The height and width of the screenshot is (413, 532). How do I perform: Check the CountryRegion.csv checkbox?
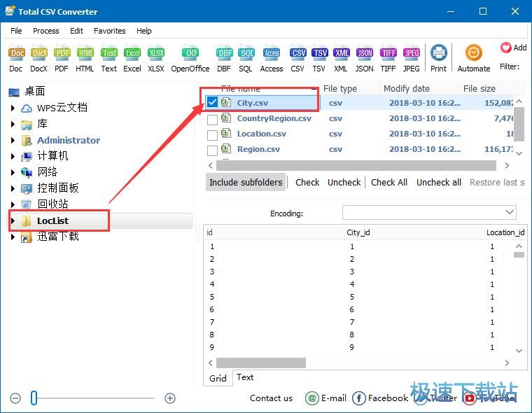pyautogui.click(x=212, y=120)
